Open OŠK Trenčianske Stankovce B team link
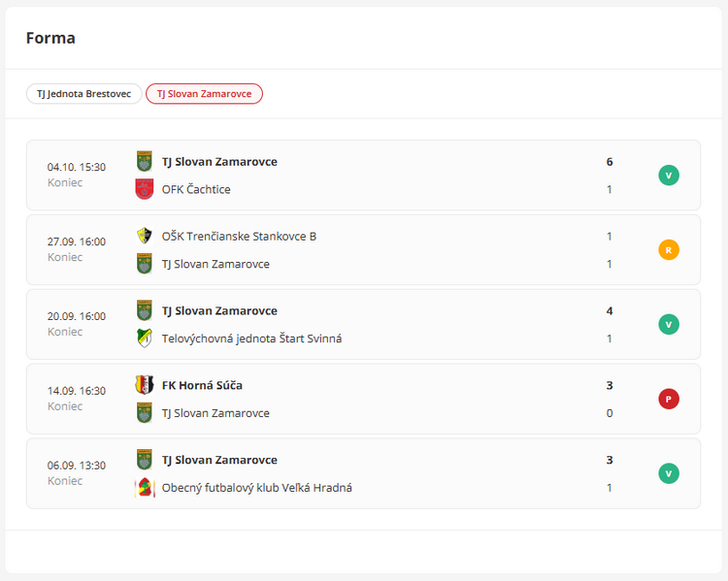The image size is (728, 581). 239,236
